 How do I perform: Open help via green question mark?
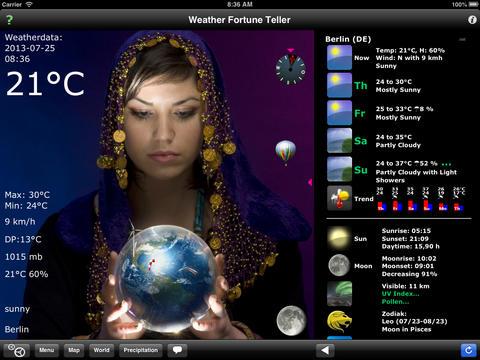[9, 20]
